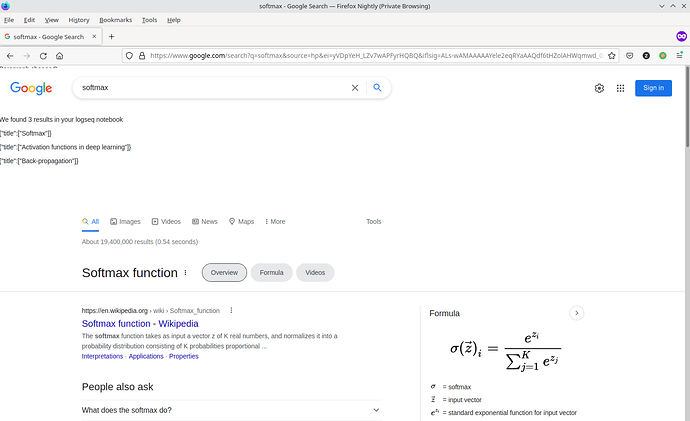
Task: Open the Pocket save icon
Action: [630, 56]
